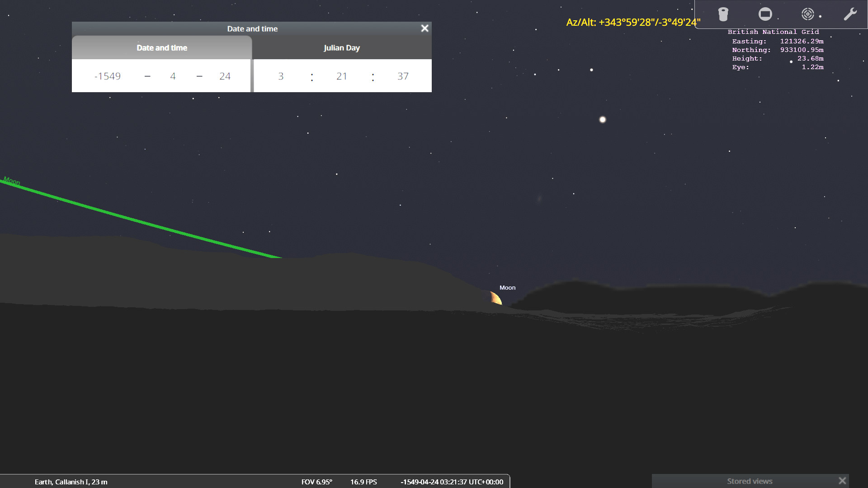Select the crescent Moon on the horizon
This screenshot has height=488, width=868.
(x=496, y=299)
